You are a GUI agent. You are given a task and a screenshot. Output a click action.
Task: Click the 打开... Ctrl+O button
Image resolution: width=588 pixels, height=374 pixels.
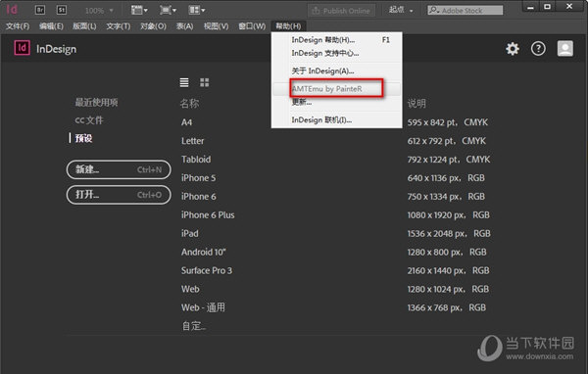[119, 195]
